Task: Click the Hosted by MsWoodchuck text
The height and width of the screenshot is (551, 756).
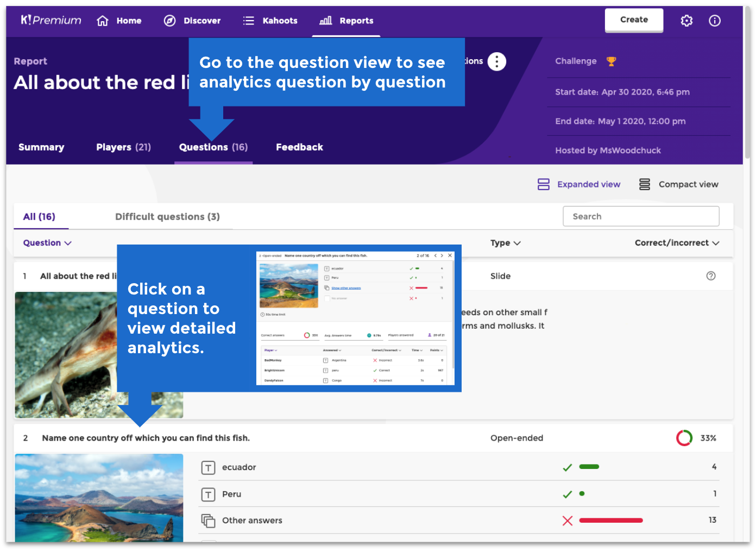Action: (608, 151)
